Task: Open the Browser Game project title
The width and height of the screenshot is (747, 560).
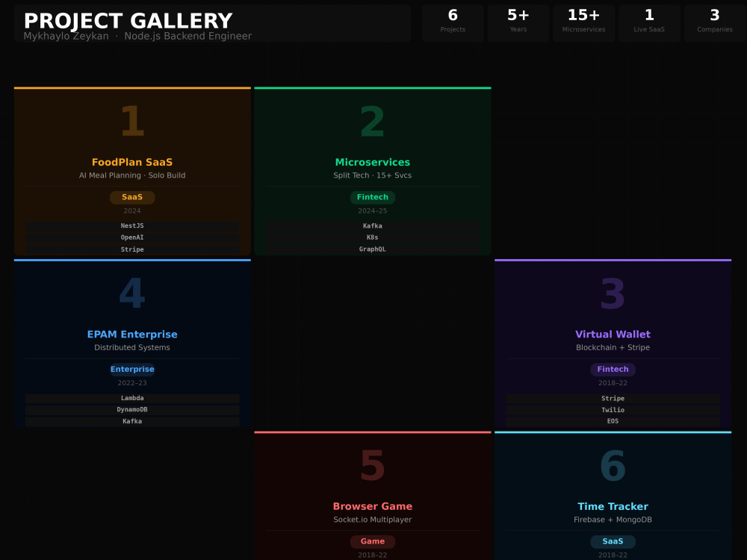Action: (373, 507)
